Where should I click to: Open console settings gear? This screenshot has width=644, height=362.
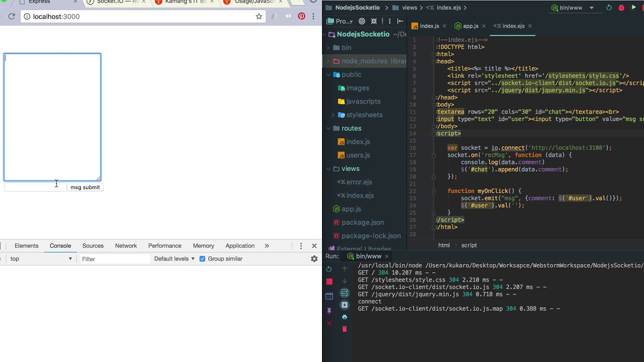tap(314, 259)
